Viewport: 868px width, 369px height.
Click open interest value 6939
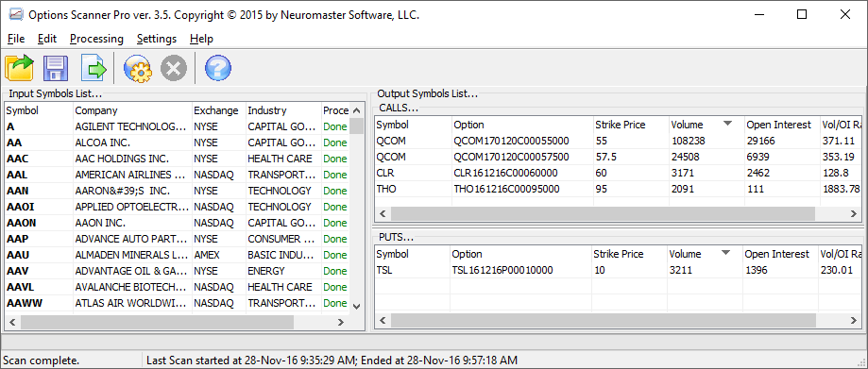pos(757,157)
